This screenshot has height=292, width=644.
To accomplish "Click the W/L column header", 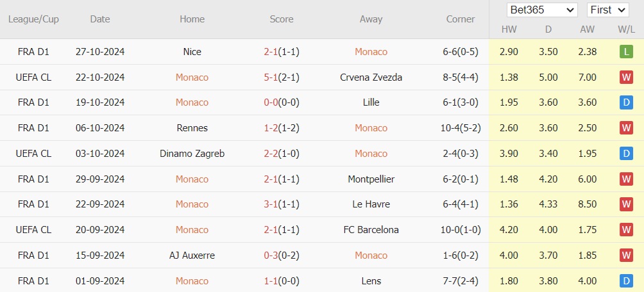I will [626, 29].
